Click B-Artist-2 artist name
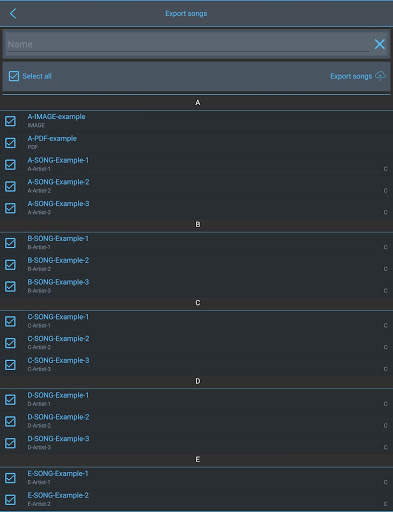 tap(39, 269)
